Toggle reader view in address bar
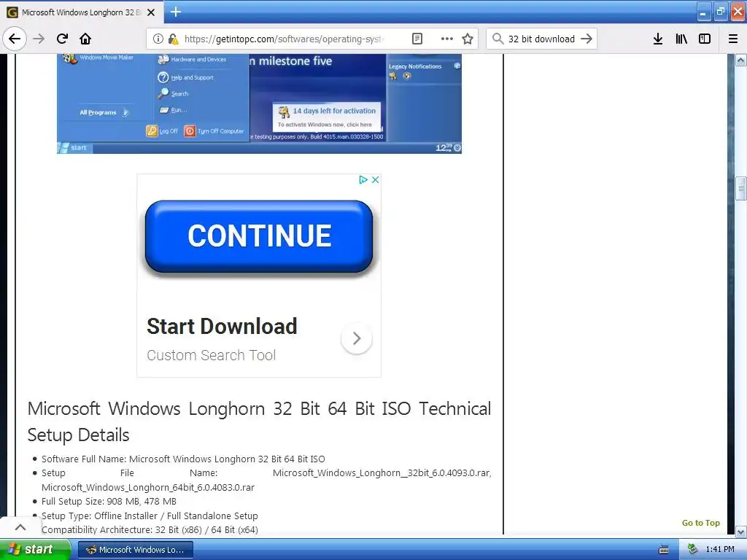This screenshot has height=560, width=747. (x=417, y=39)
